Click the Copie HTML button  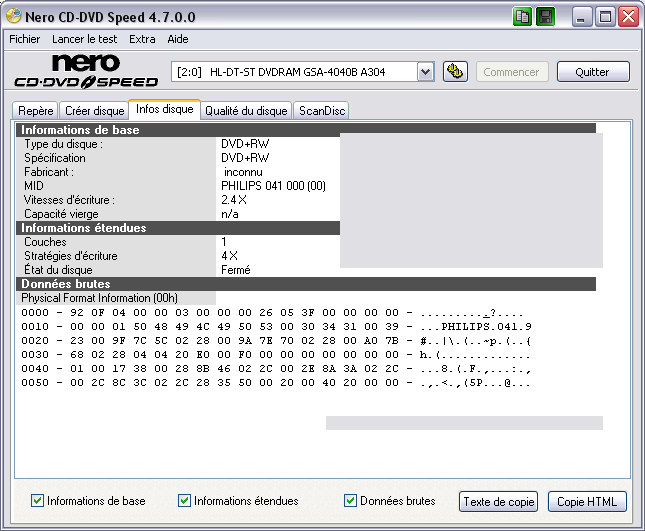click(x=586, y=501)
